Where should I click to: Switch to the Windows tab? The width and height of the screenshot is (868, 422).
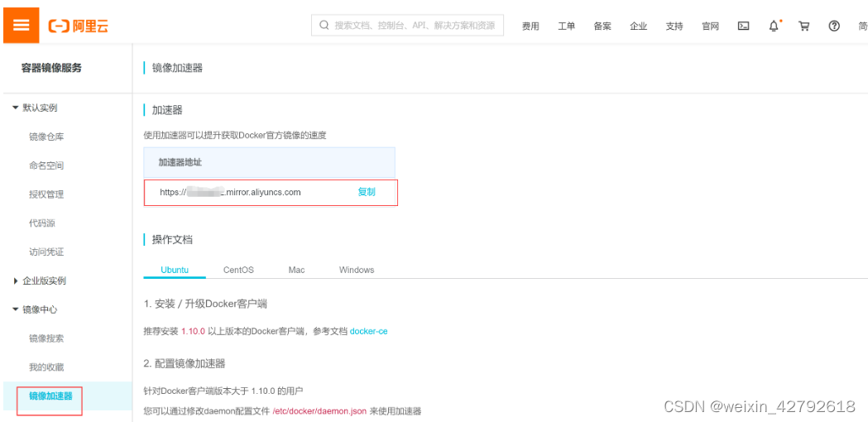(x=357, y=270)
